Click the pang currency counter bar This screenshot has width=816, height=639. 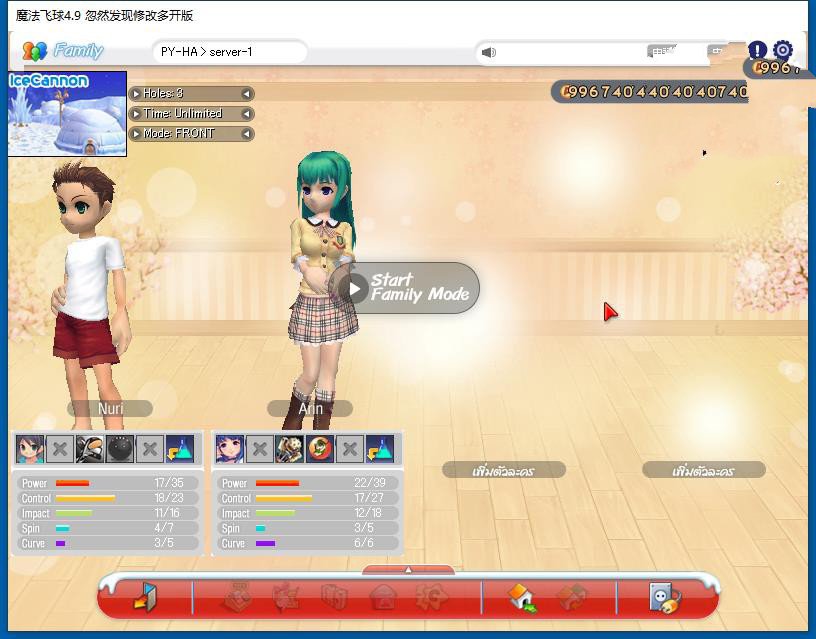coord(649,92)
